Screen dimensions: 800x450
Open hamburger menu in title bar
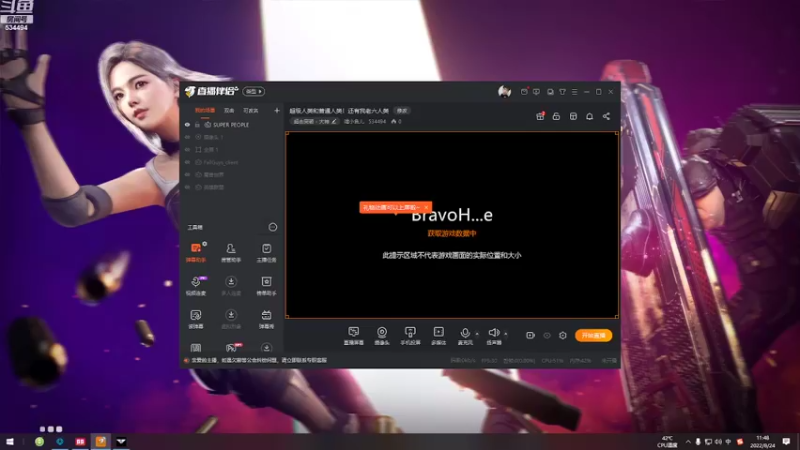tap(574, 92)
